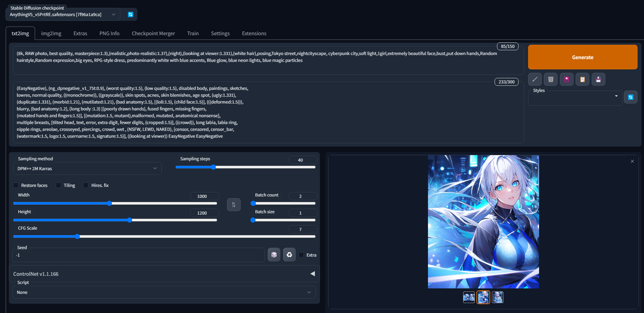Click the floppy disk save-style icon
This screenshot has height=313, width=644.
(598, 79)
